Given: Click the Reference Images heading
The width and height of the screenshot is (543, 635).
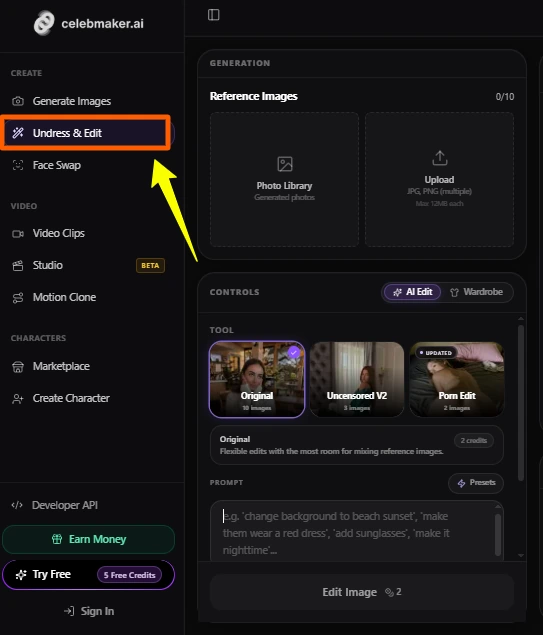Looking at the screenshot, I should point(253,96).
